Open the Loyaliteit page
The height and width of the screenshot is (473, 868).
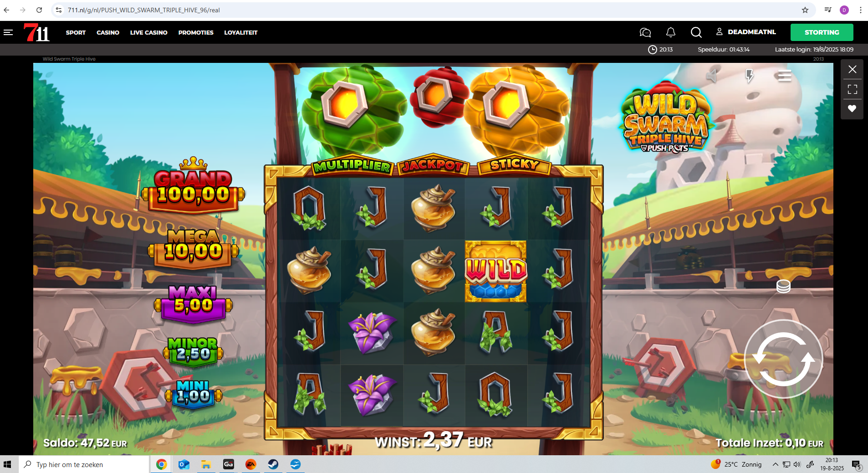pos(241,32)
